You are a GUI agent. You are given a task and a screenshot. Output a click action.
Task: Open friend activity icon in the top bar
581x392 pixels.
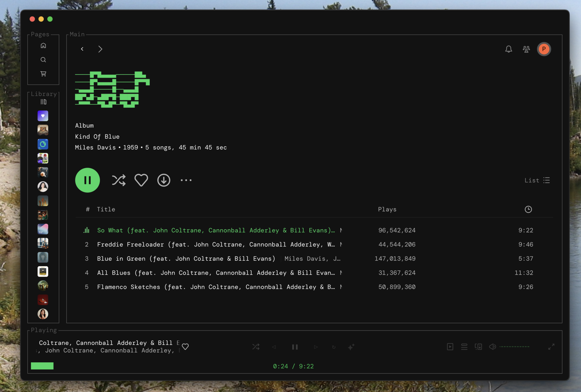[526, 49]
